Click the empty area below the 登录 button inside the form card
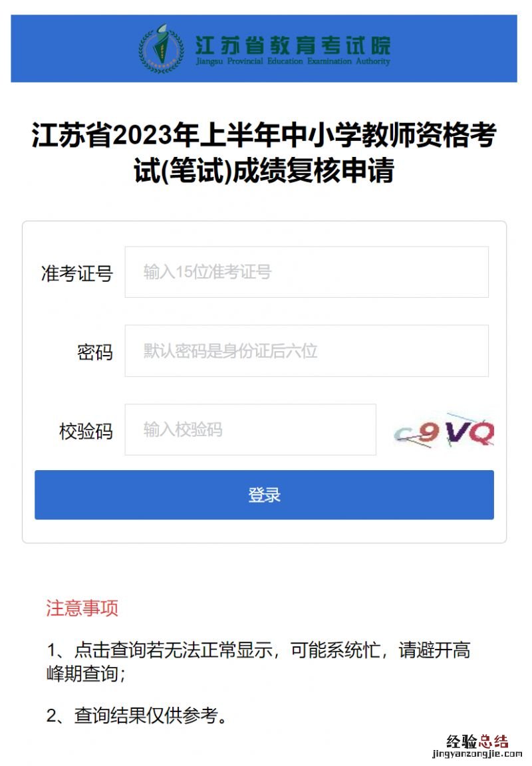 point(264,531)
